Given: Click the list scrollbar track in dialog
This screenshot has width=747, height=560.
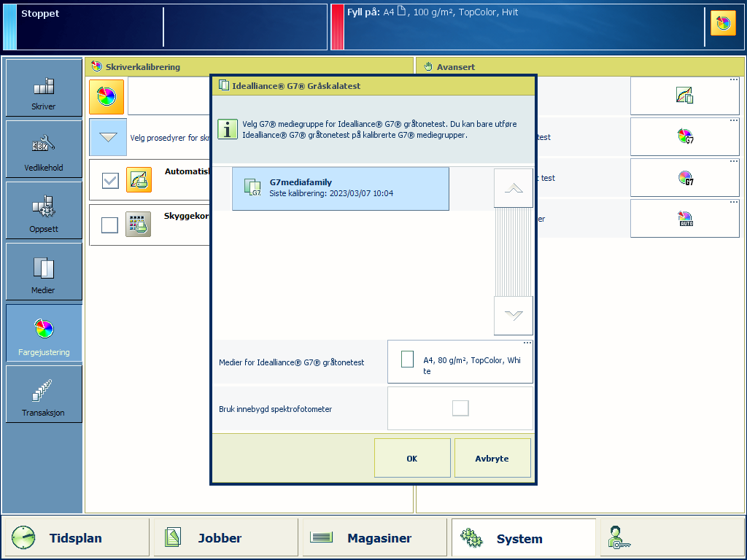Looking at the screenshot, I should coord(513,252).
